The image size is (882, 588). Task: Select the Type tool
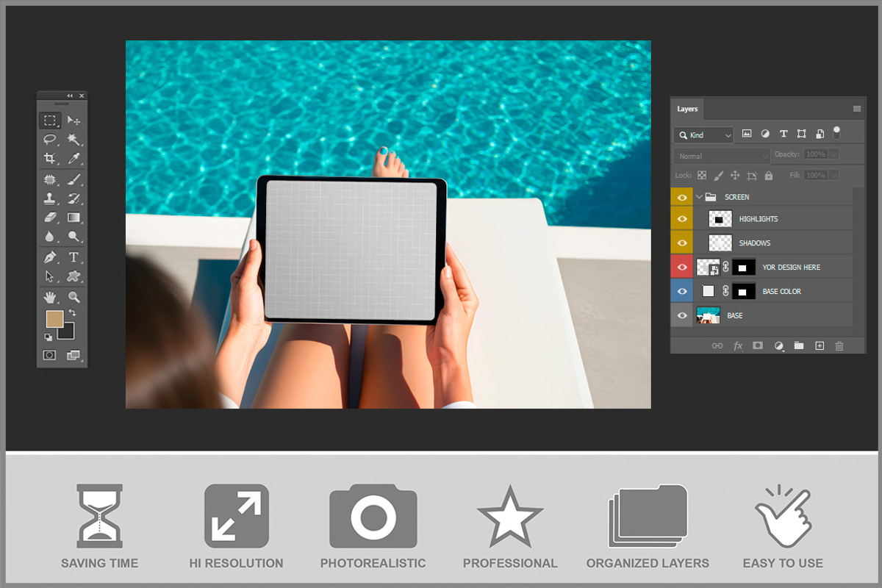[x=73, y=257]
